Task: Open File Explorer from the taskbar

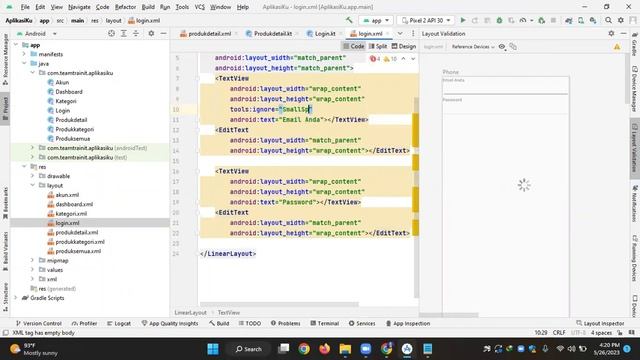Action: pos(345,349)
